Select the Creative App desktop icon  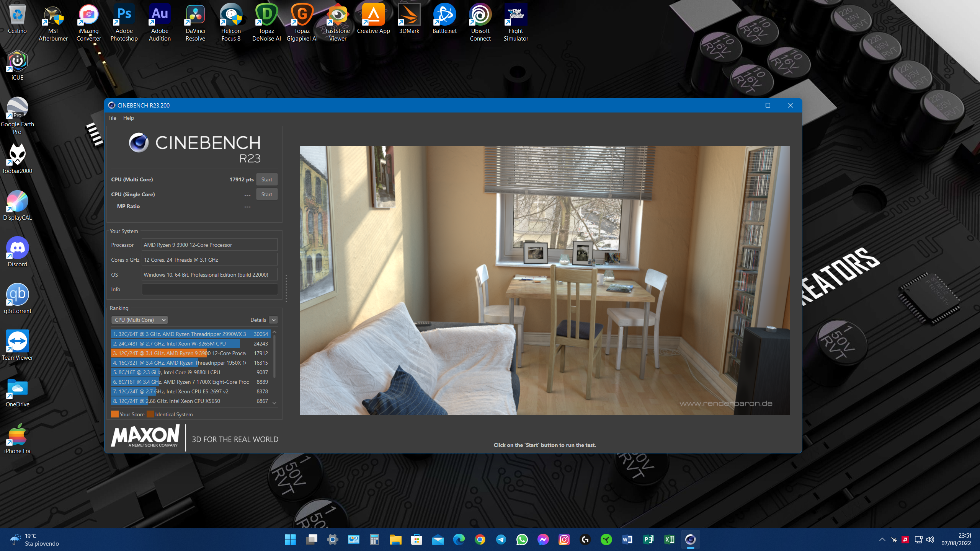point(373,19)
